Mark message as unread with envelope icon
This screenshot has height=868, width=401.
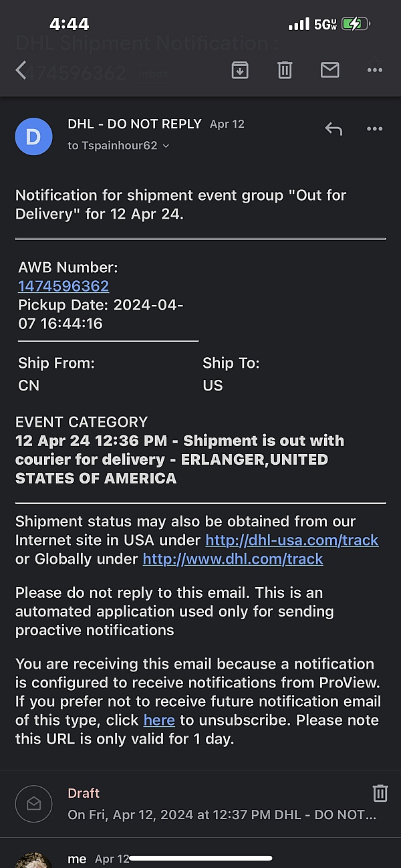click(329, 70)
